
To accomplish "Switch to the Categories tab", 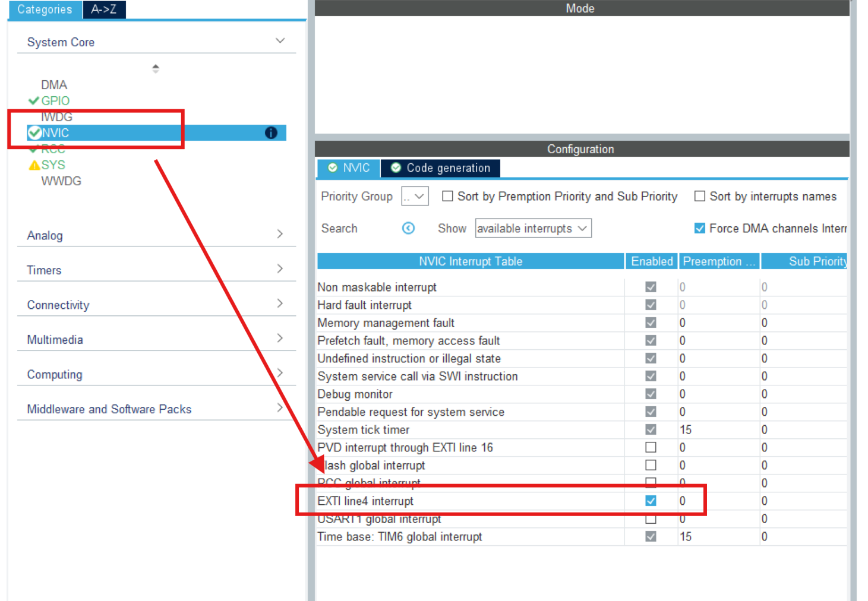I will click(x=45, y=10).
